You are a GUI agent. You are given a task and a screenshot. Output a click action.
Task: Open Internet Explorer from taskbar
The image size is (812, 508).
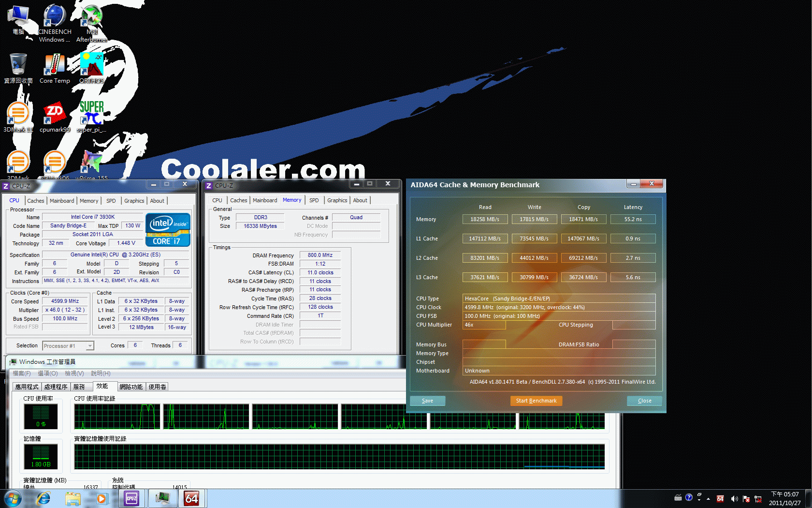coord(43,498)
